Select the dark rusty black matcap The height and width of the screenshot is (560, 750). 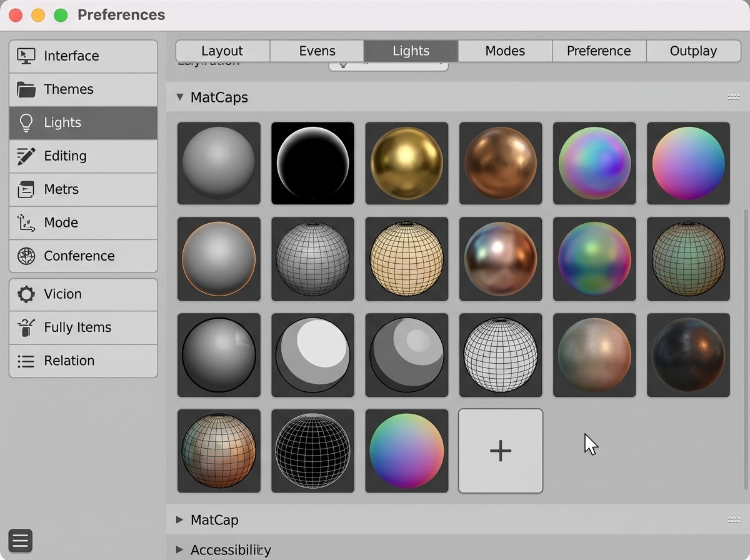[688, 355]
